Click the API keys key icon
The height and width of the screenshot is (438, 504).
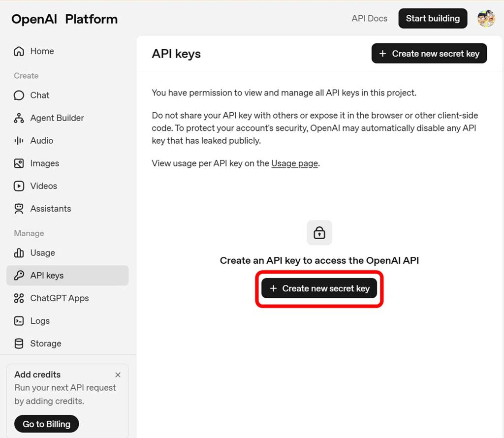(19, 276)
